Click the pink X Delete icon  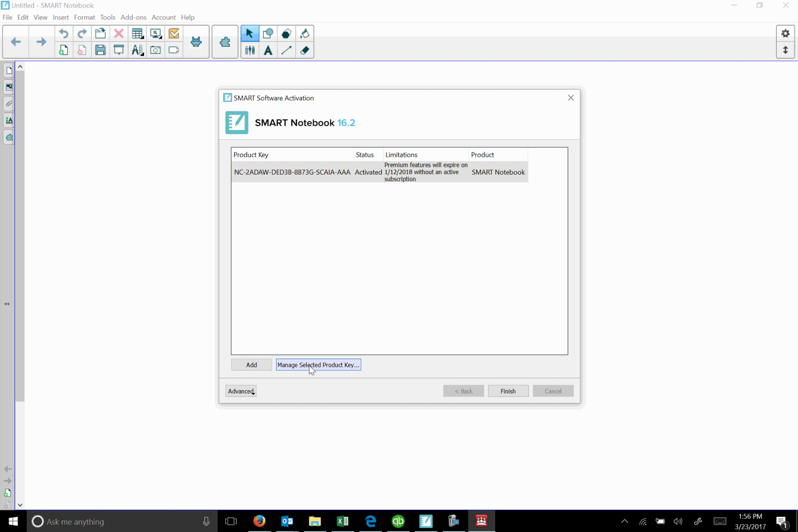coord(119,33)
